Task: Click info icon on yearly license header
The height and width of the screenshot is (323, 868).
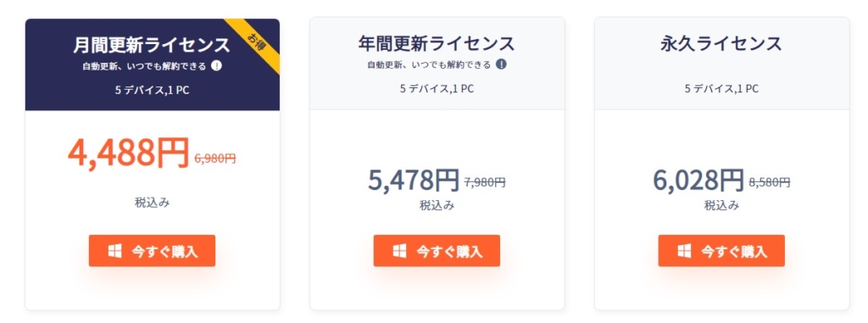Action: point(501,64)
